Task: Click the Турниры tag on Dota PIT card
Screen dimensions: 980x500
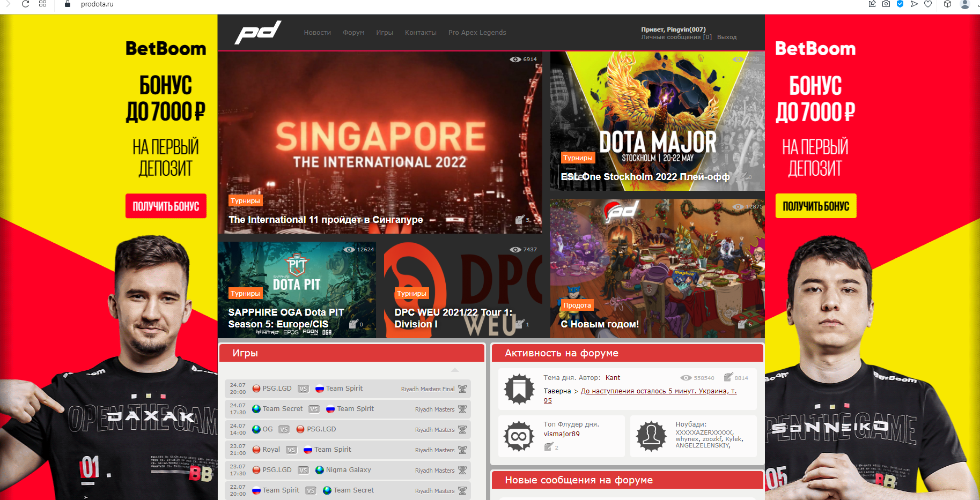Action: 245,294
